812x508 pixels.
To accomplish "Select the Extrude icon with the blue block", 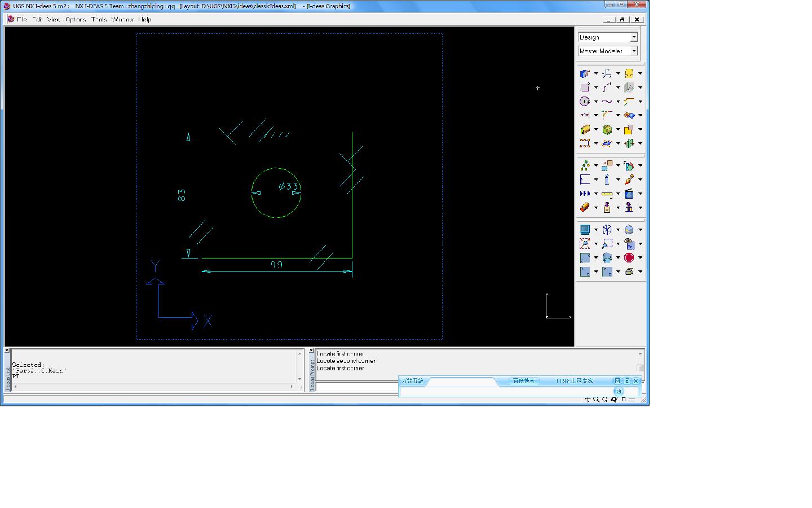I will [585, 73].
